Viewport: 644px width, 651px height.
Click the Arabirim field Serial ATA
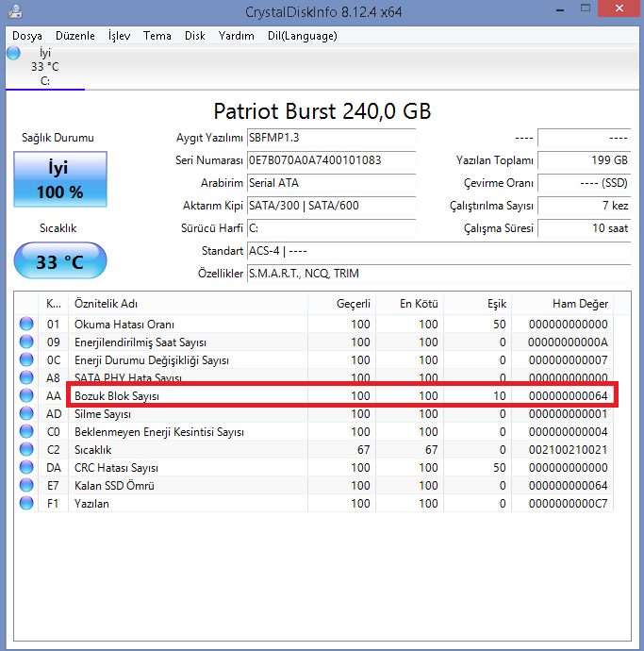332,183
